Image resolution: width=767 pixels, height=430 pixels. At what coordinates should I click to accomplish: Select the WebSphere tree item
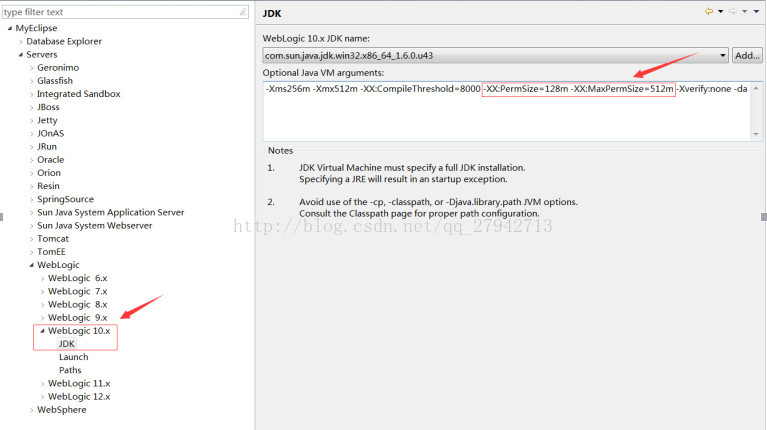(x=62, y=410)
